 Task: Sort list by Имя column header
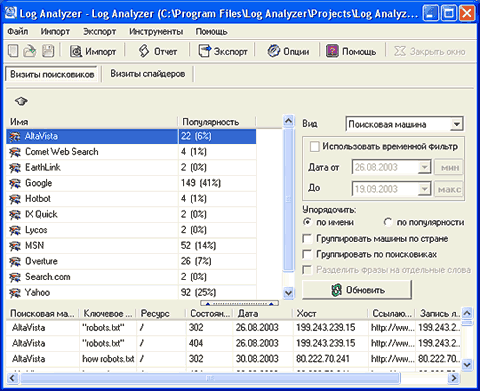click(92, 122)
